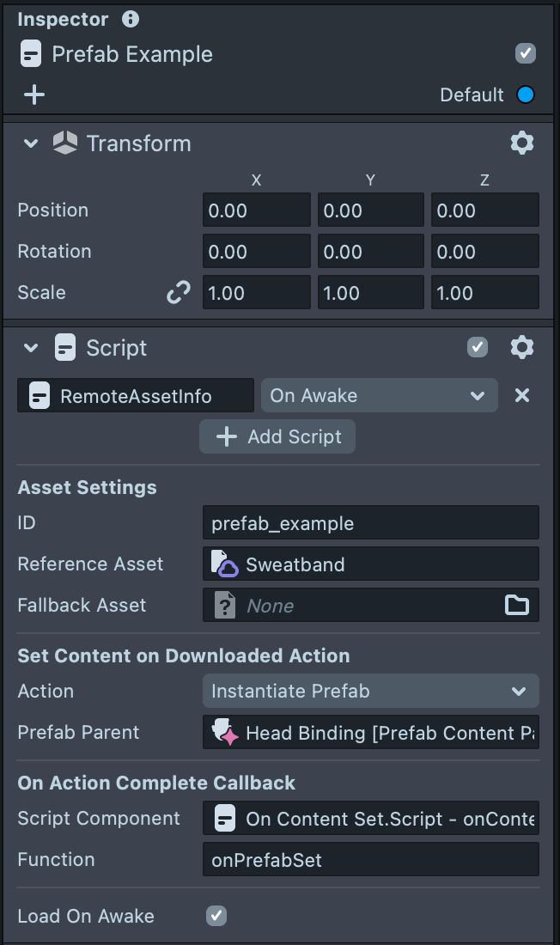Viewport: 560px width, 945px height.
Task: Open the Script component settings gear
Action: click(x=522, y=347)
